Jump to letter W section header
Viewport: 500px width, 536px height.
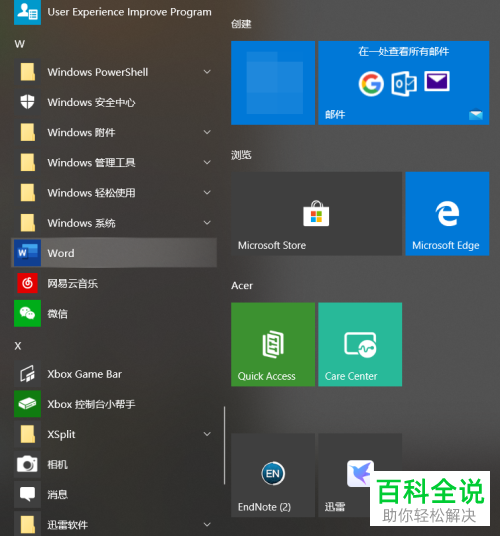click(19, 44)
